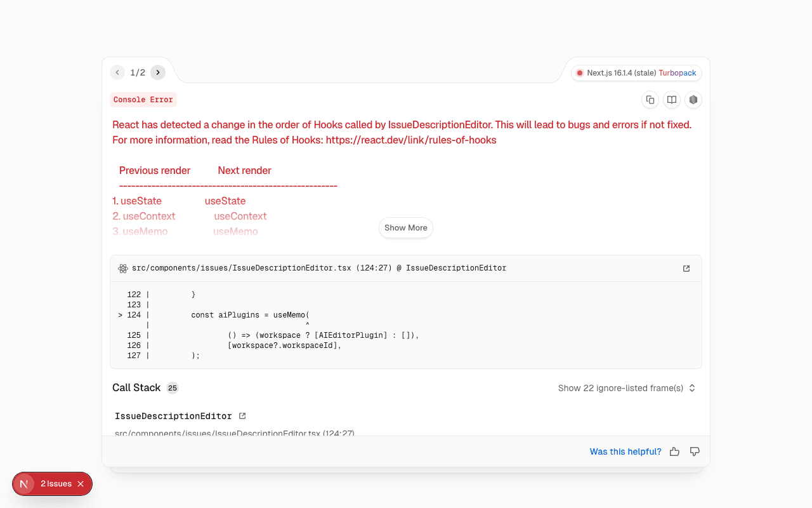
Task: Expand hooks list with Show More
Action: coord(405,227)
